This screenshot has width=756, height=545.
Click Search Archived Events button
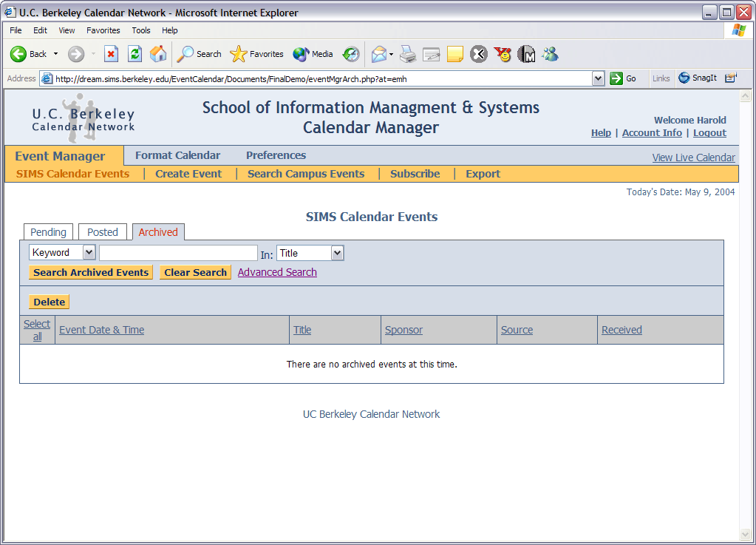click(x=91, y=272)
